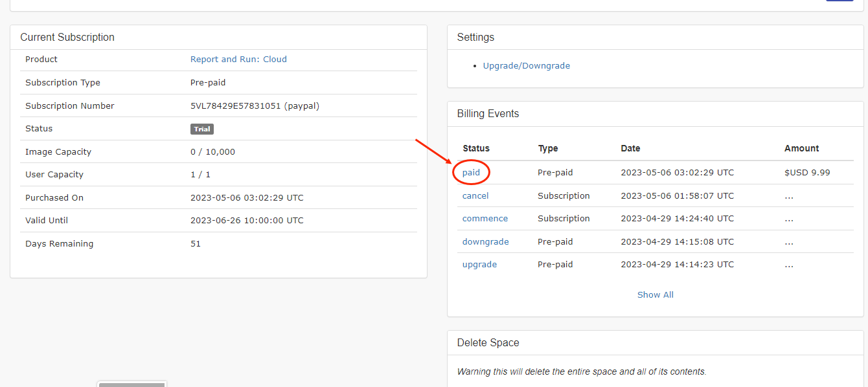The width and height of the screenshot is (868, 387).
Task: Open the Report and Run: Cloud product link
Action: pos(238,59)
